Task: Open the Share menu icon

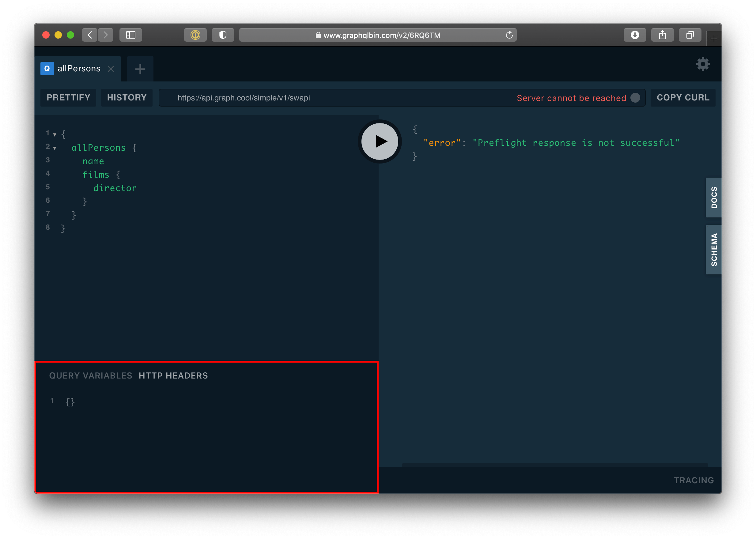Action: [662, 35]
